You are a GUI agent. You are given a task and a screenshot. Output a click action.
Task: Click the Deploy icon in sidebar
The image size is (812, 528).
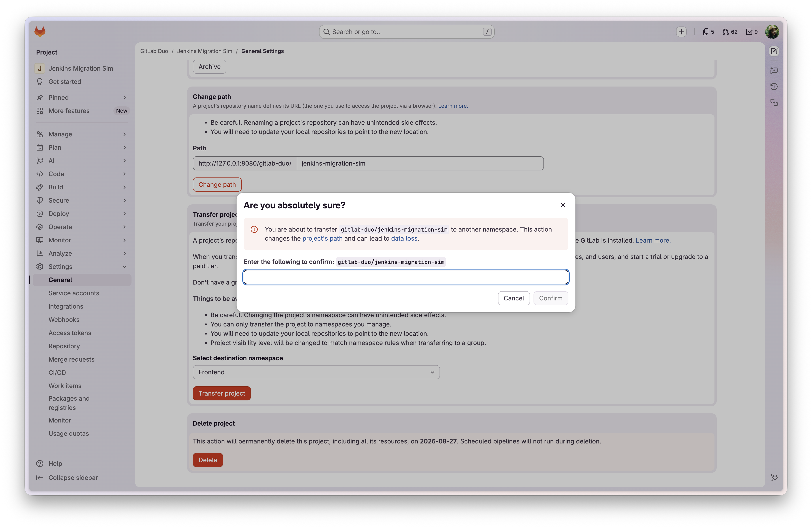39,214
